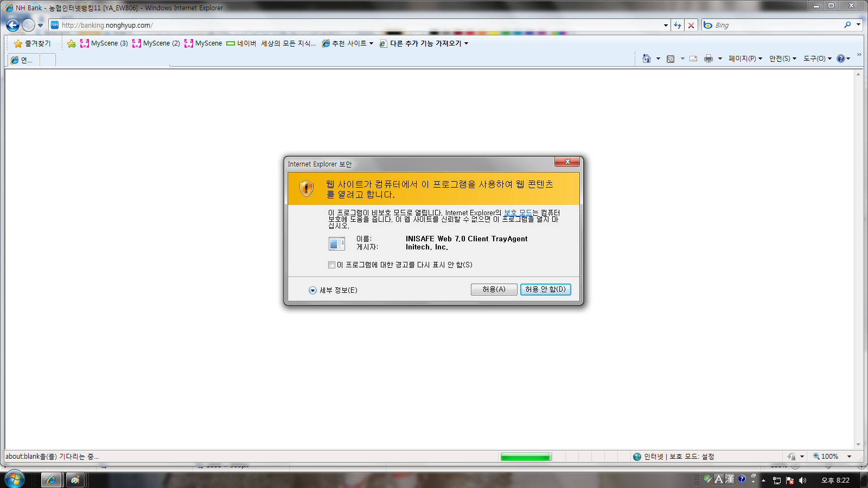Viewport: 868px width, 488px height.
Task: Open the search provider dropdown arrow
Action: (858, 25)
